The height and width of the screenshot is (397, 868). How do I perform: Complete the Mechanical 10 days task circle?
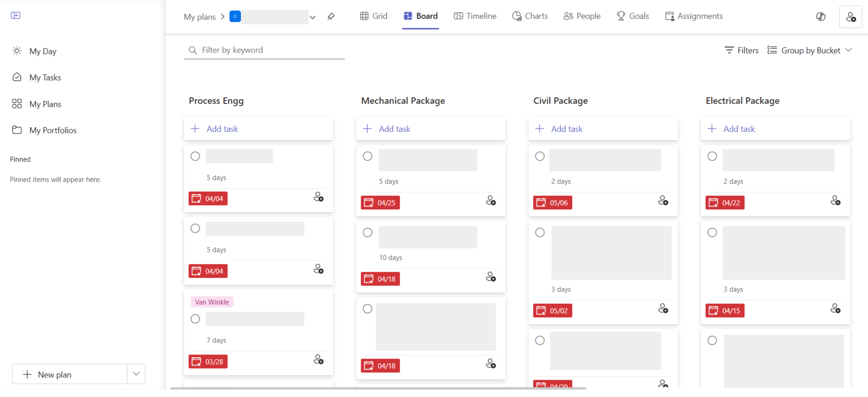[x=367, y=233]
